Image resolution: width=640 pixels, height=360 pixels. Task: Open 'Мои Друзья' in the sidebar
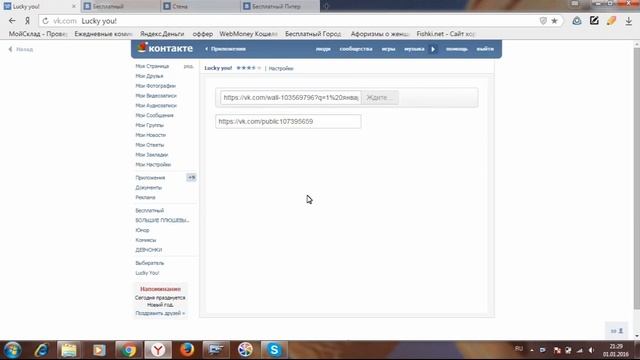tap(149, 76)
